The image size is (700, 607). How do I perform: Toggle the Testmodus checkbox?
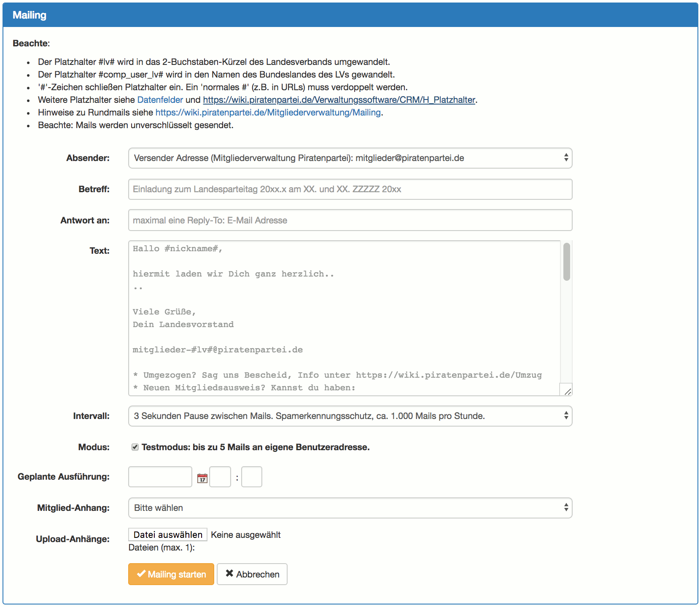tap(135, 447)
